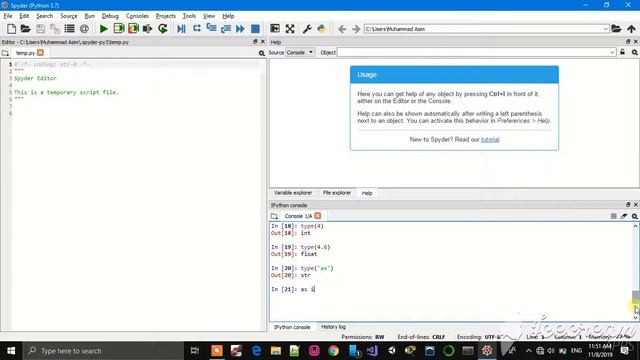The image size is (640, 360).
Task: Open a file using the folder toolbar icon
Action: (25, 29)
